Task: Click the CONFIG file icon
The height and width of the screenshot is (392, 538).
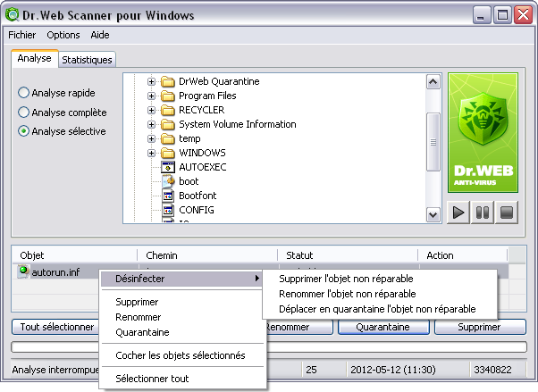Action: point(168,210)
